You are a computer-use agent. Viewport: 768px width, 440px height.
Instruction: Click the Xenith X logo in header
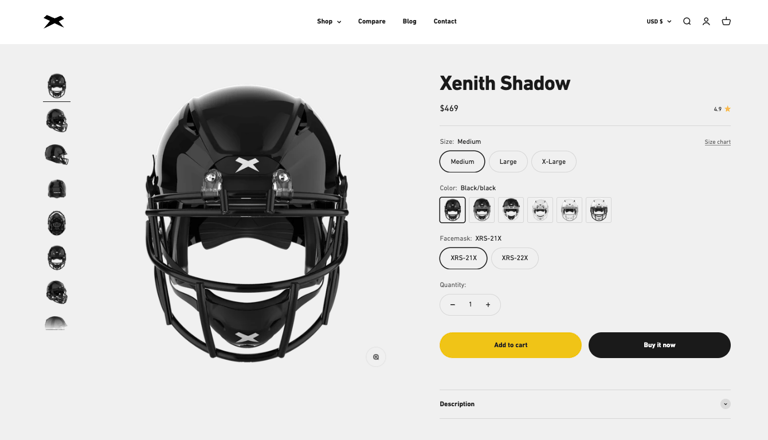click(x=53, y=22)
